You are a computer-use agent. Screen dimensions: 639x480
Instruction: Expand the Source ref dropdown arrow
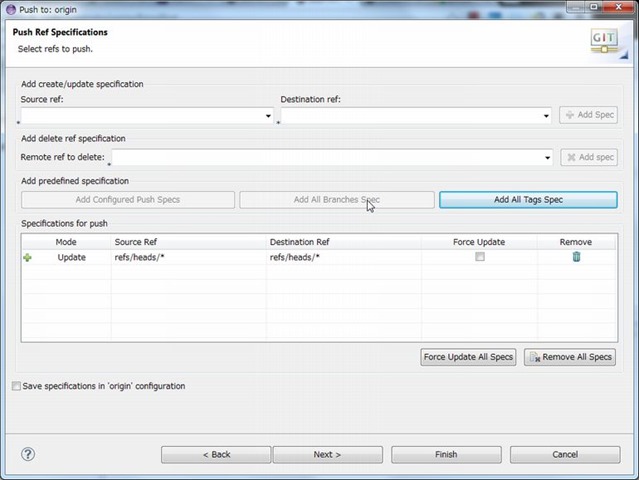point(268,116)
